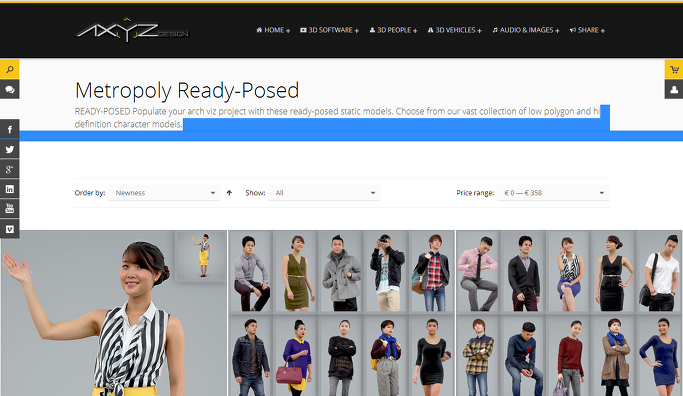Select man in white t-shirt with bag
Screen dimensions: 683x396
coord(660,271)
